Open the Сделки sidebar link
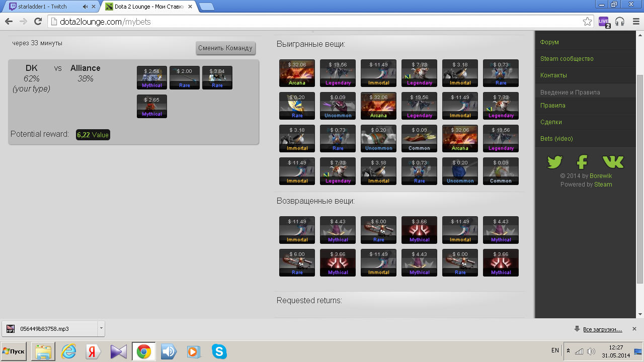Screen dimensions: 644x362 point(551,122)
